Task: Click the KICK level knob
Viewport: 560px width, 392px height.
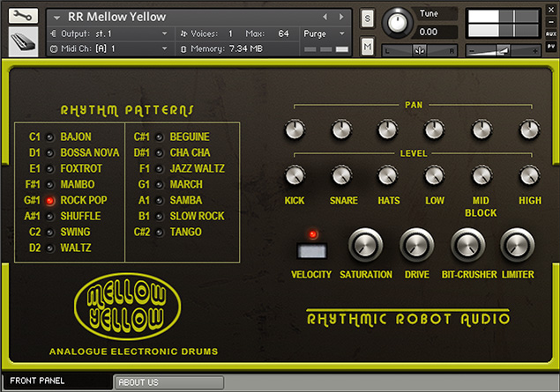Action: (295, 175)
